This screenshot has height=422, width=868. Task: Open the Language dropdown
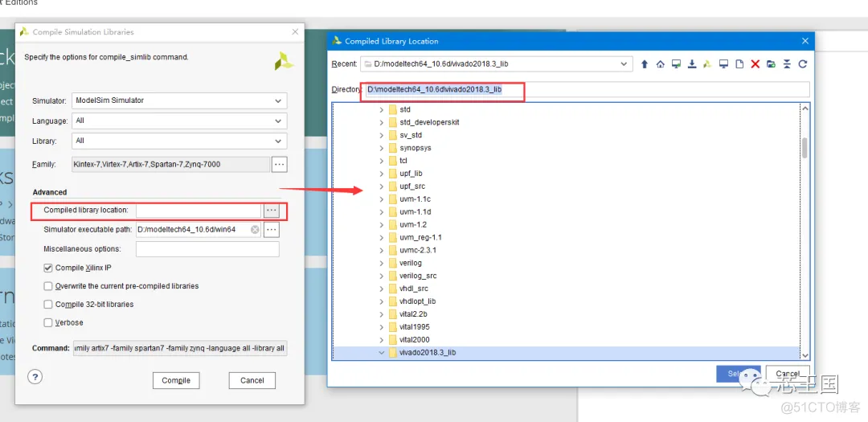pos(179,121)
